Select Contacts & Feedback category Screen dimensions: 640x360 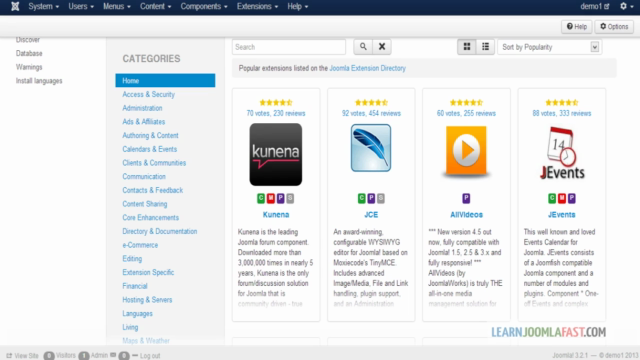tap(152, 190)
